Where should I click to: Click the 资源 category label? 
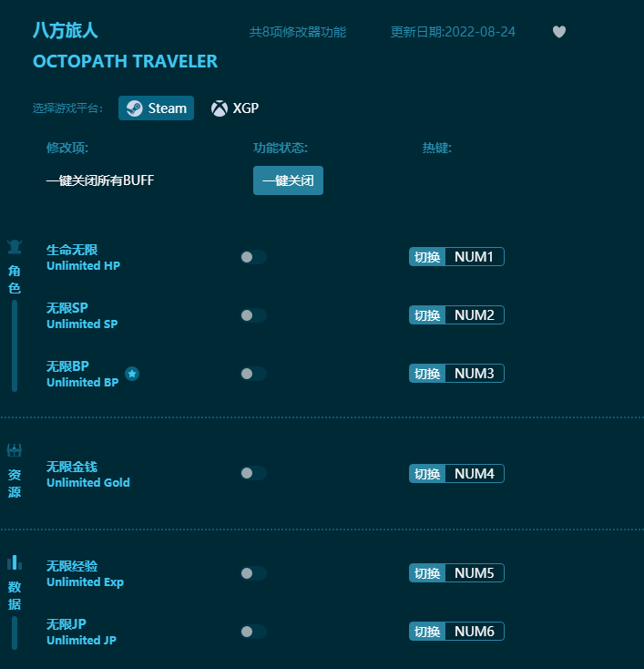coord(15,483)
